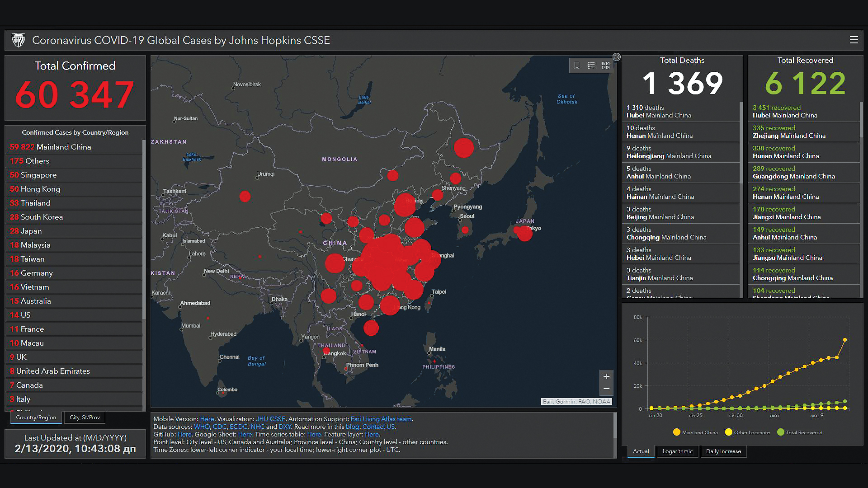
Task: Select the Logarithmic chart tab
Action: coord(677,451)
